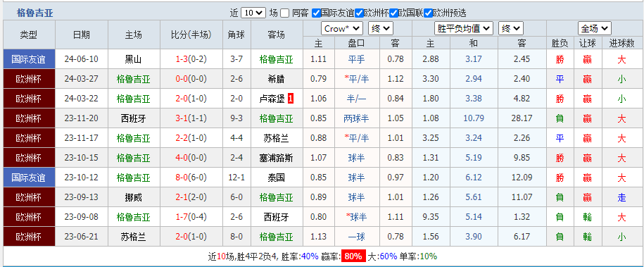Click the red 80% win-rate badge
This screenshot has width=644, height=267.
353,256
